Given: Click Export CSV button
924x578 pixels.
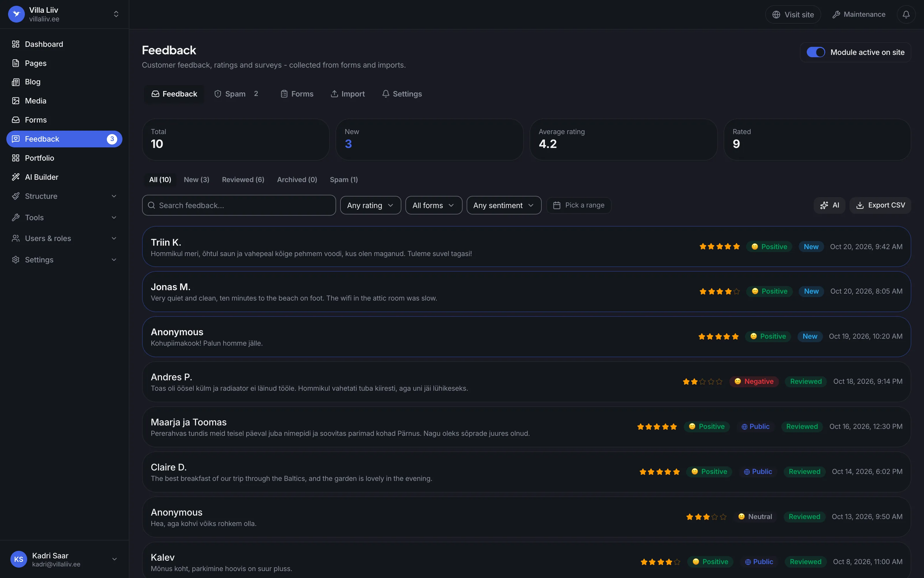Looking at the screenshot, I should [880, 205].
